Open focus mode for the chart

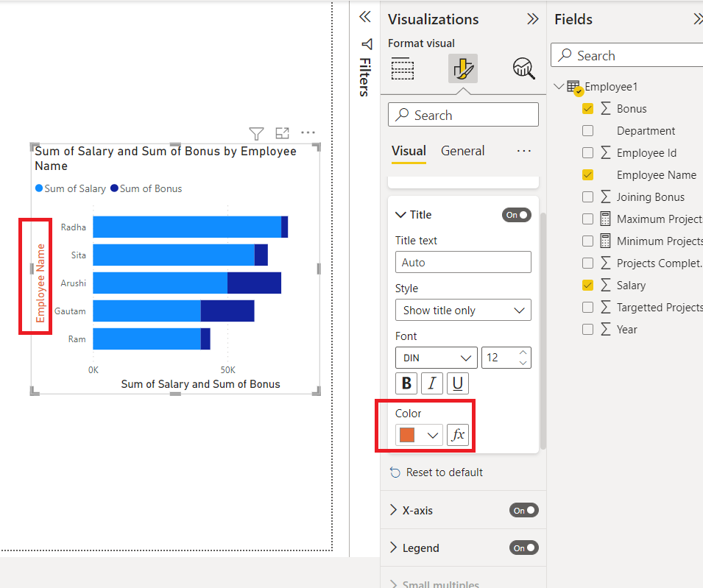coord(282,134)
